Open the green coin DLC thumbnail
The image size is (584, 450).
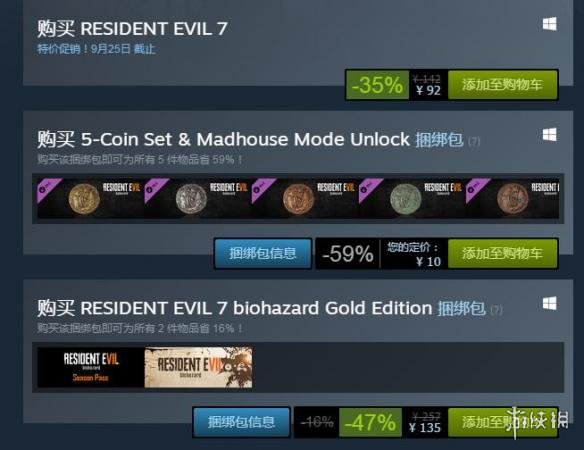click(412, 198)
